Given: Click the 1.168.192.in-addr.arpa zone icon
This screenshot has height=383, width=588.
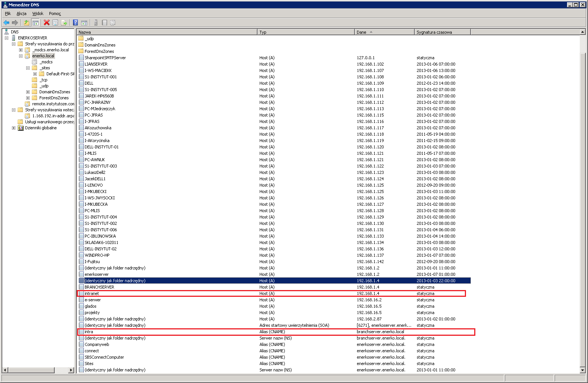Looking at the screenshot, I should (27, 116).
